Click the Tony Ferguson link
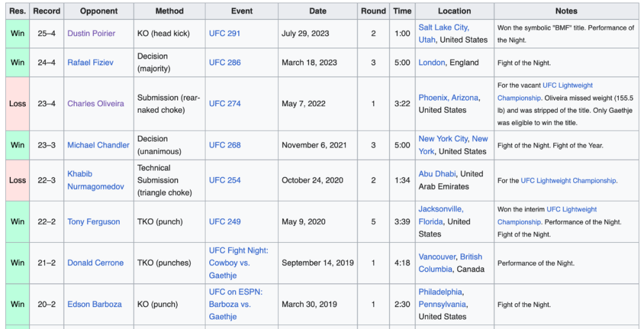 point(93,221)
